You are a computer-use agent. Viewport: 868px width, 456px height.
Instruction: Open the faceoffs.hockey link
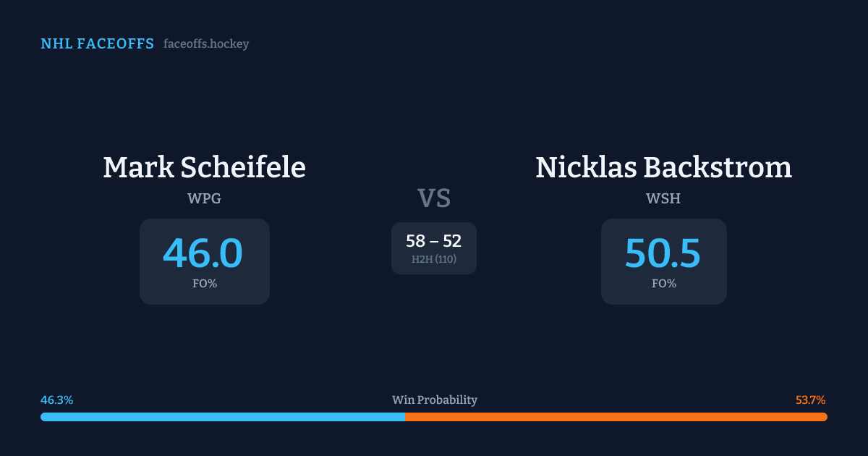click(206, 44)
